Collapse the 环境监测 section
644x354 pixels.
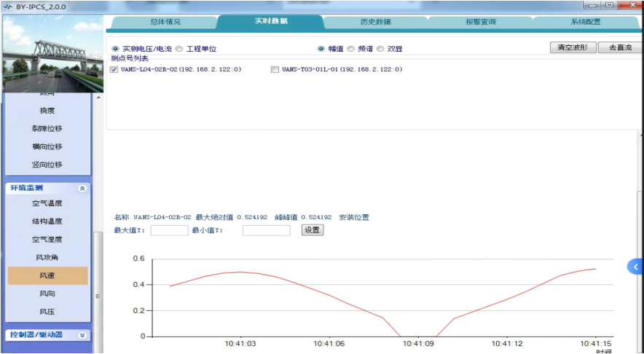click(82, 188)
